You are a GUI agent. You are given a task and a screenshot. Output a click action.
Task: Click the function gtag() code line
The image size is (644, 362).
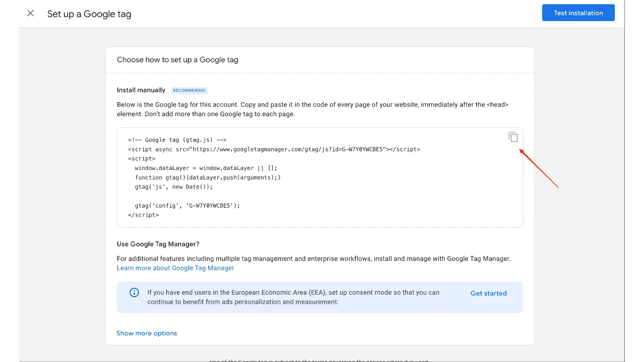coord(208,177)
